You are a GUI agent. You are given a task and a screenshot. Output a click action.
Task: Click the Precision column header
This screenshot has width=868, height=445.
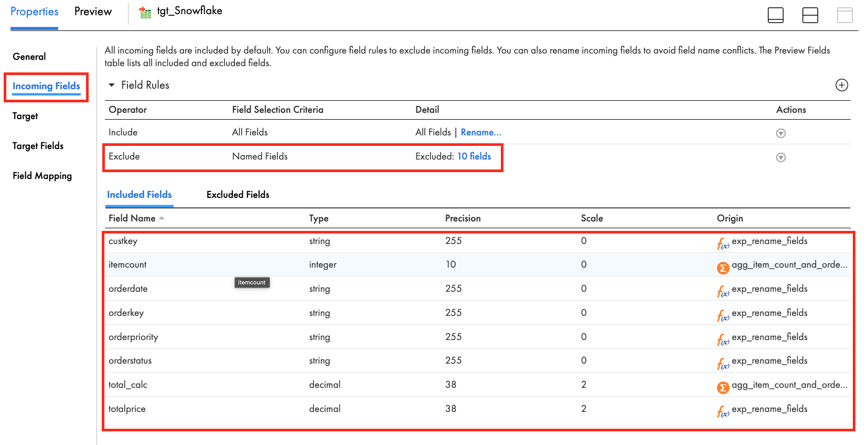[463, 218]
